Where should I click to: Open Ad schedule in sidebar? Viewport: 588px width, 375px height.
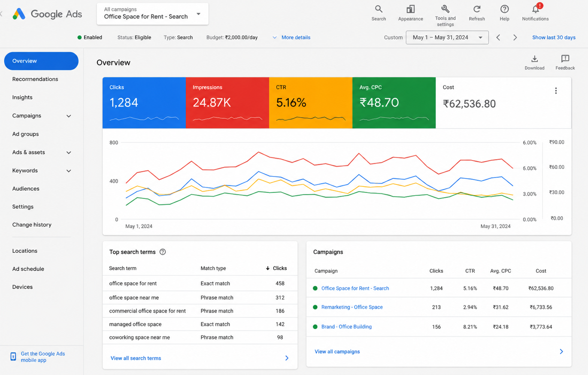(28, 269)
